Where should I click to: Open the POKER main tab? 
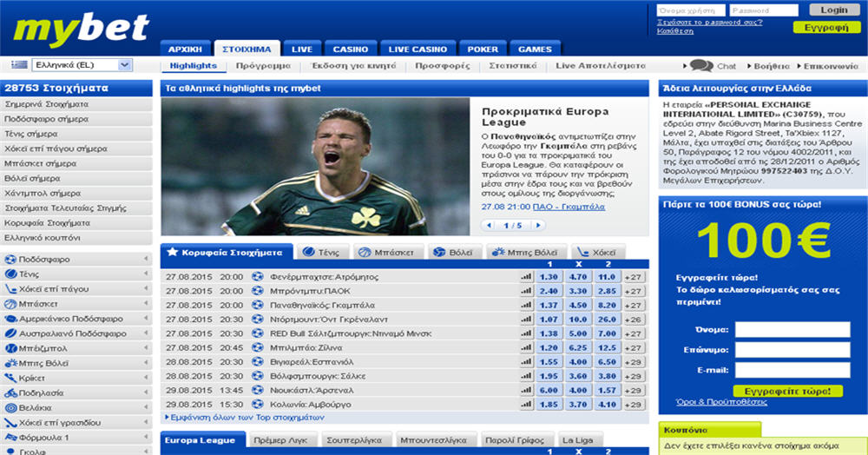click(x=483, y=49)
